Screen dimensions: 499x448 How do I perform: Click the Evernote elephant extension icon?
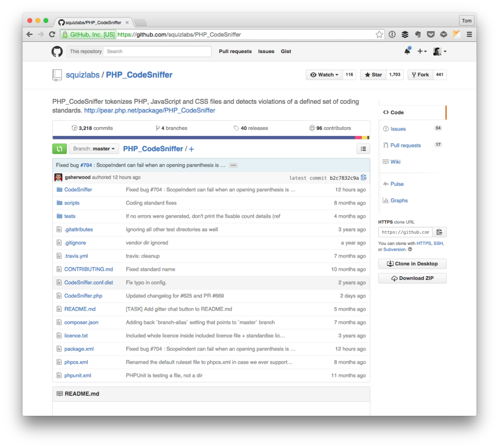[x=418, y=35]
